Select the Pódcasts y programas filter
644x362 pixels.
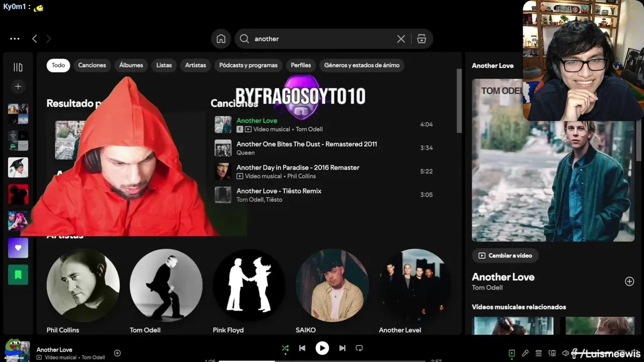coord(249,65)
